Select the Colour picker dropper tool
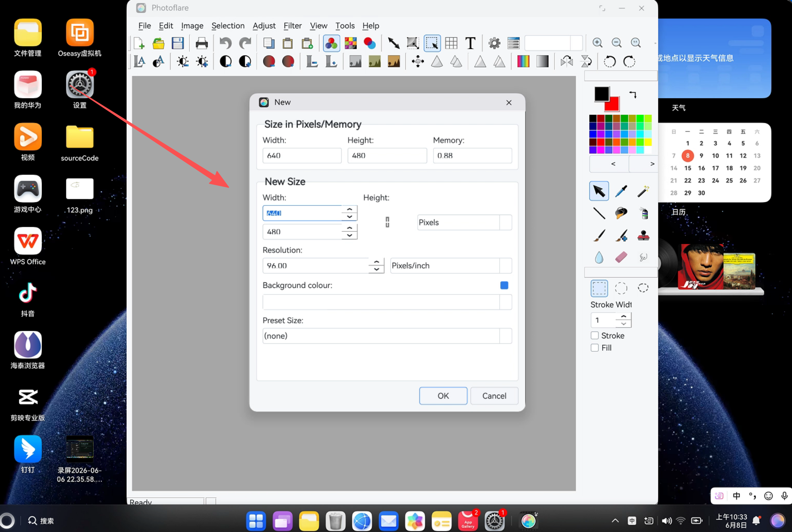Image resolution: width=792 pixels, height=532 pixels. pos(621,191)
